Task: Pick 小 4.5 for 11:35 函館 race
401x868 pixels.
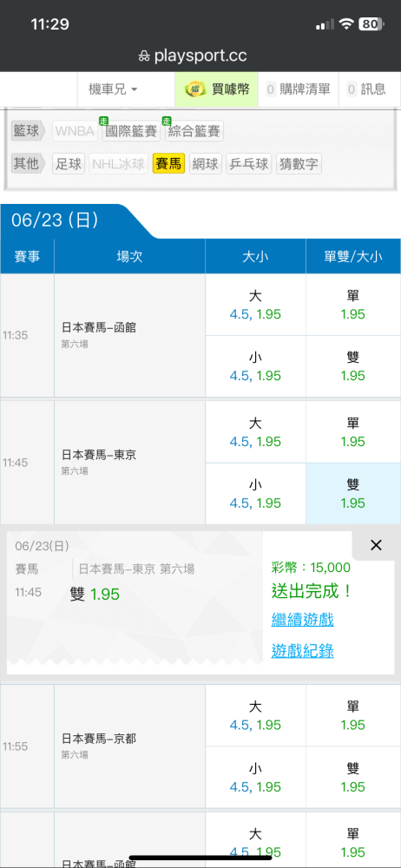Action: point(255,366)
